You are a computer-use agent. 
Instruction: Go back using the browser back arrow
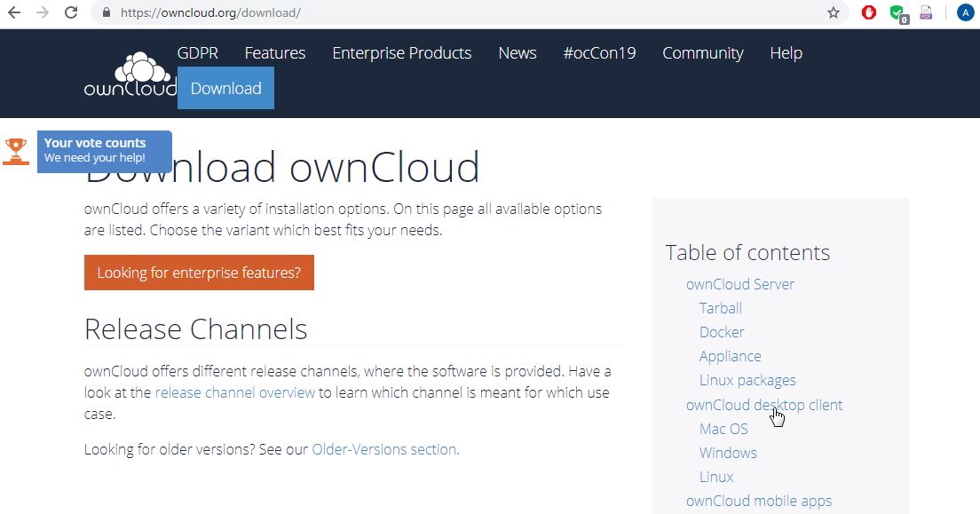click(x=13, y=12)
